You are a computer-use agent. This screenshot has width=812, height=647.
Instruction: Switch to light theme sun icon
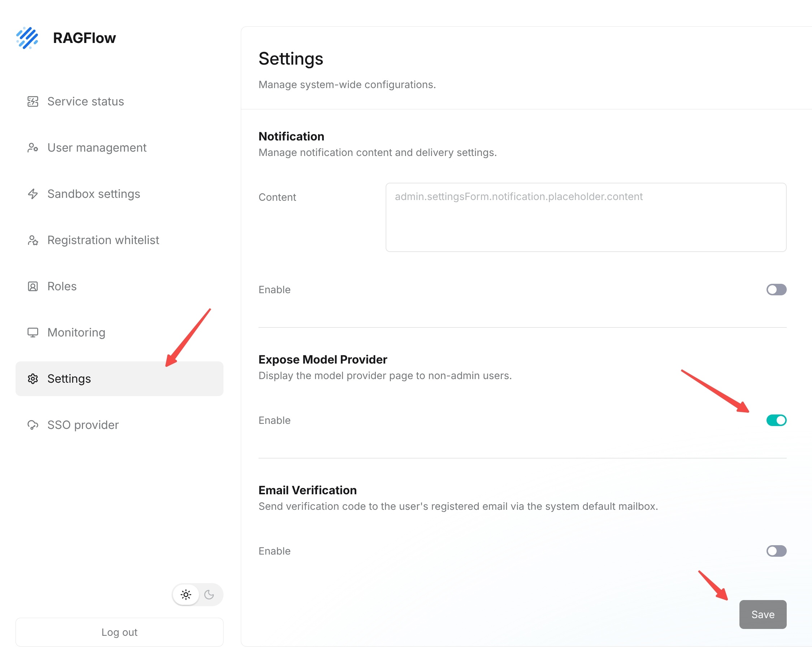(x=186, y=595)
